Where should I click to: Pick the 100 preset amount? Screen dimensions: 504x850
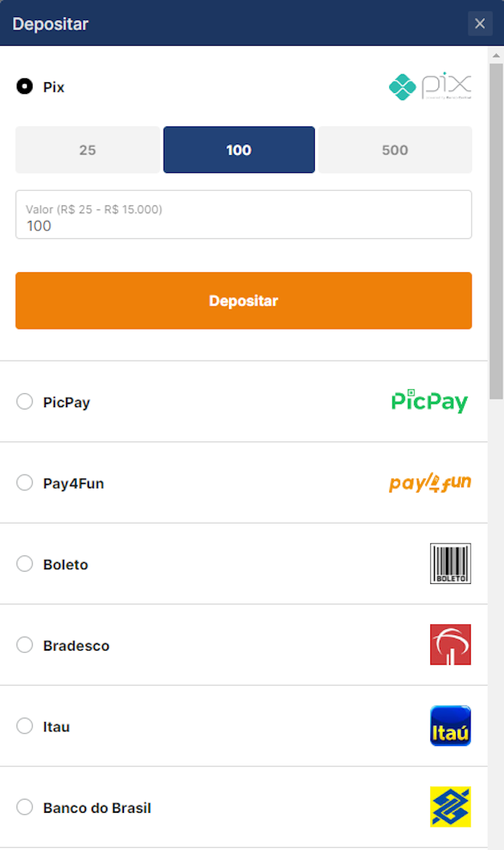[239, 150]
